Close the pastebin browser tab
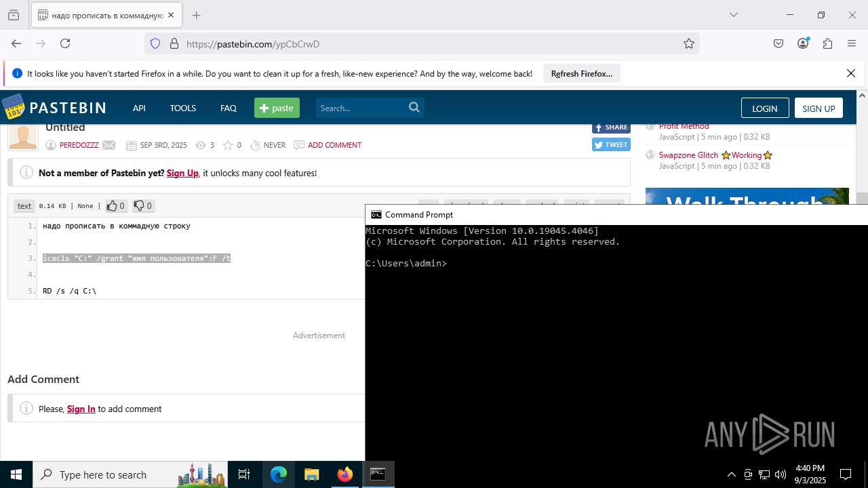Image resolution: width=868 pixels, height=488 pixels. coord(171,15)
